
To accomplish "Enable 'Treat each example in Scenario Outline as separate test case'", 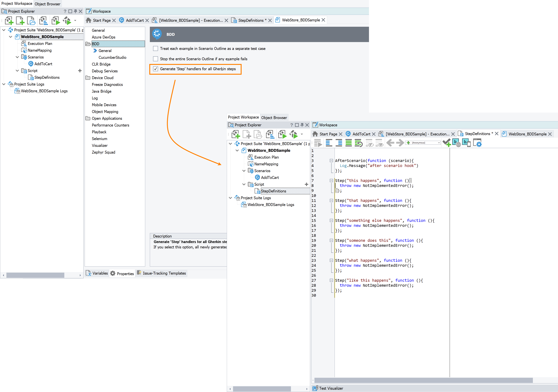I will [156, 48].
